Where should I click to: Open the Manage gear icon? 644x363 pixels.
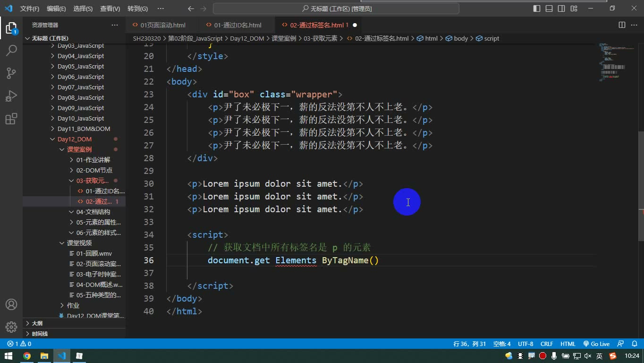11,327
